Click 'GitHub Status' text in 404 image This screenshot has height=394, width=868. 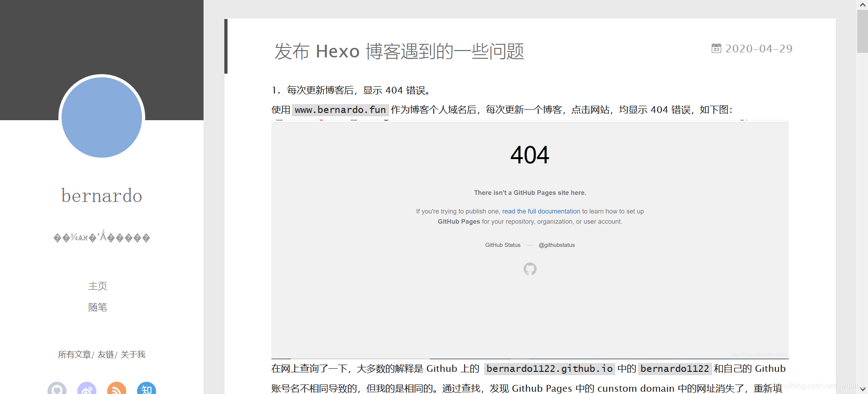[x=503, y=245]
